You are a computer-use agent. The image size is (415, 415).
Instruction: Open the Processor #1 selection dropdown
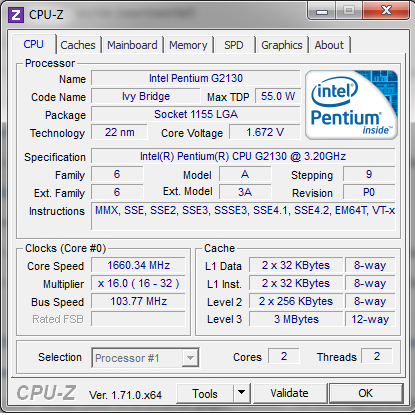pyautogui.click(x=145, y=358)
